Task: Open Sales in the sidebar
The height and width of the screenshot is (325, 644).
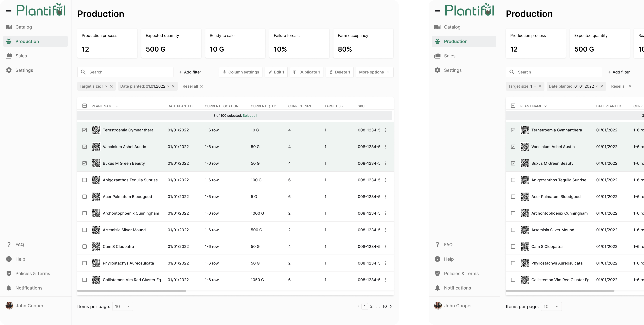Action: [21, 56]
